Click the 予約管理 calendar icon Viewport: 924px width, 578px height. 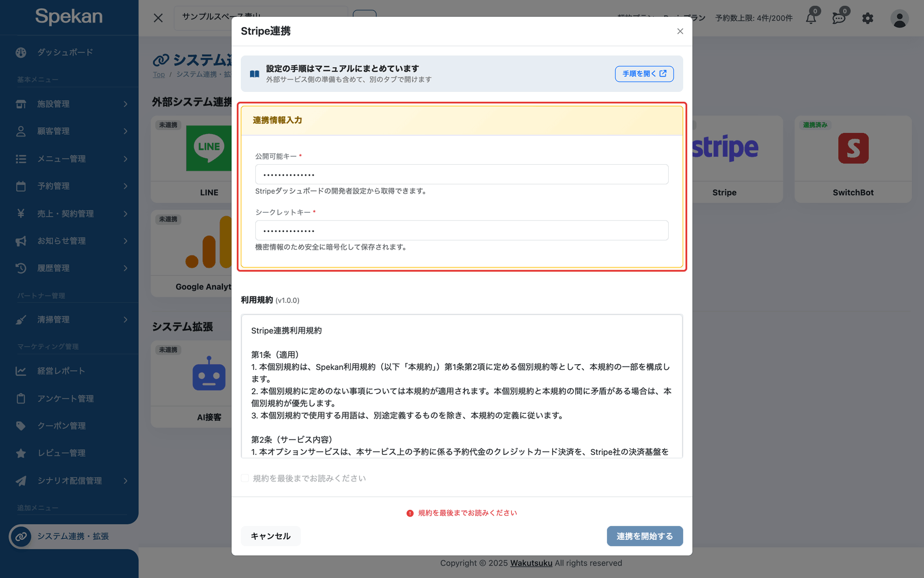point(21,186)
